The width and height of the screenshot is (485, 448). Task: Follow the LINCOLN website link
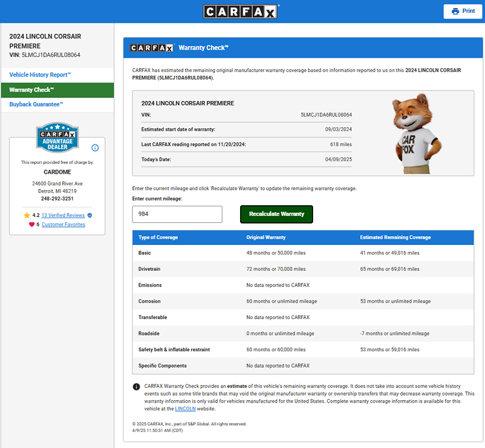(185, 409)
